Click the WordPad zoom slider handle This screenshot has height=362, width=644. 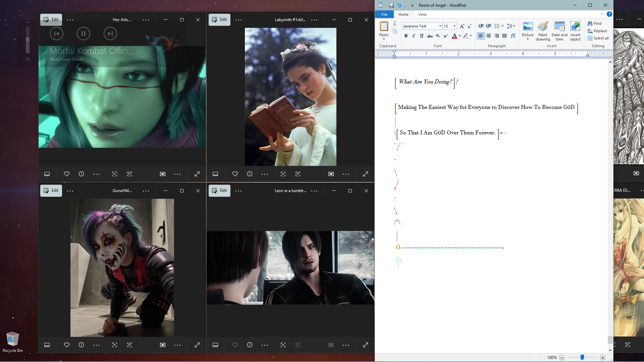click(x=582, y=358)
